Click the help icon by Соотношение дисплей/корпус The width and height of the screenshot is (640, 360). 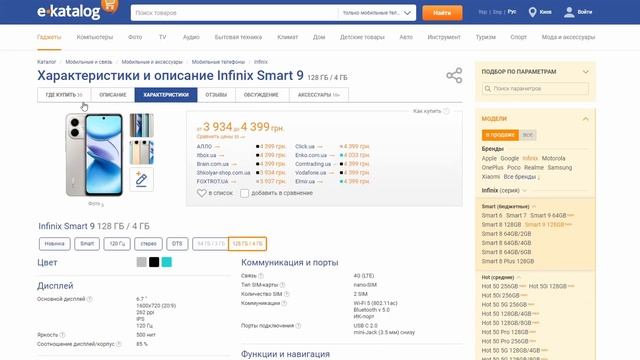(x=119, y=344)
